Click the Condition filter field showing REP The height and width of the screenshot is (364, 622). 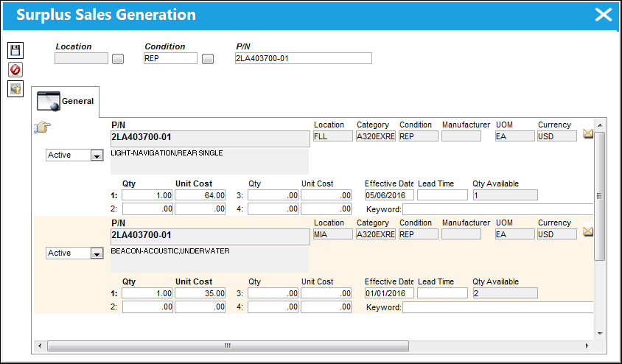click(170, 58)
